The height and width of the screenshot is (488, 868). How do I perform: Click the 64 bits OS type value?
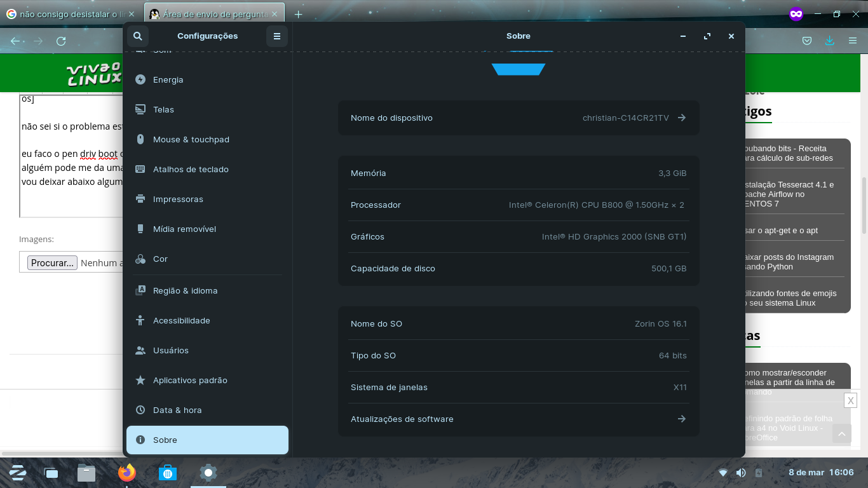click(673, 355)
